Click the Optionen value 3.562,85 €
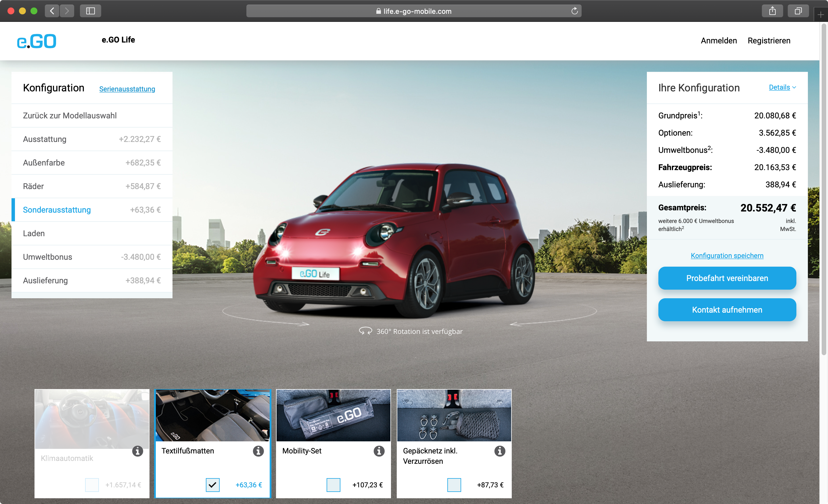 777,133
